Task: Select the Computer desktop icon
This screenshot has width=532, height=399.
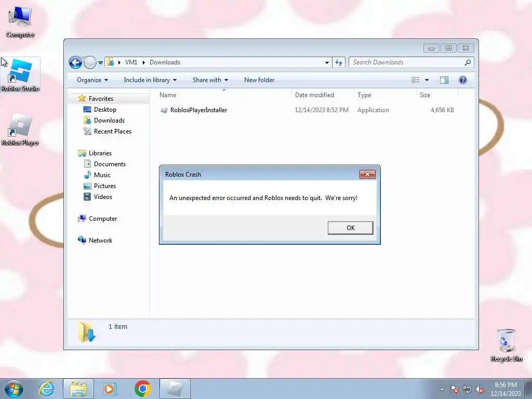Action: (20, 22)
